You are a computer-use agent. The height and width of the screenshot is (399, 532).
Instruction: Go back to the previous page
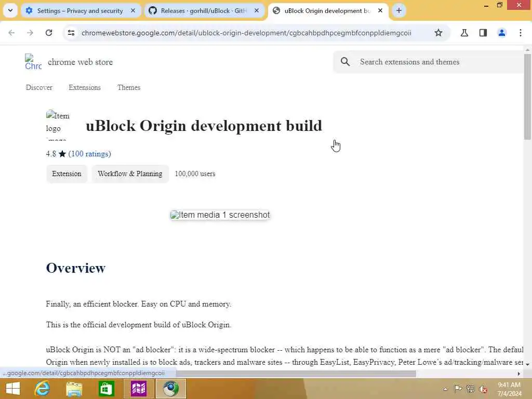pyautogui.click(x=11, y=33)
